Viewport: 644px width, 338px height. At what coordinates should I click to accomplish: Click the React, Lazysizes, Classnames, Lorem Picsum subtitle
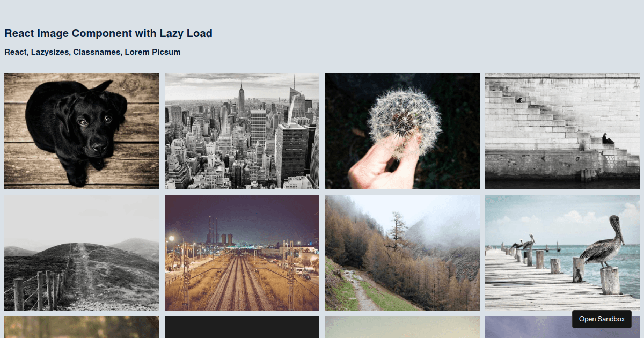(92, 52)
